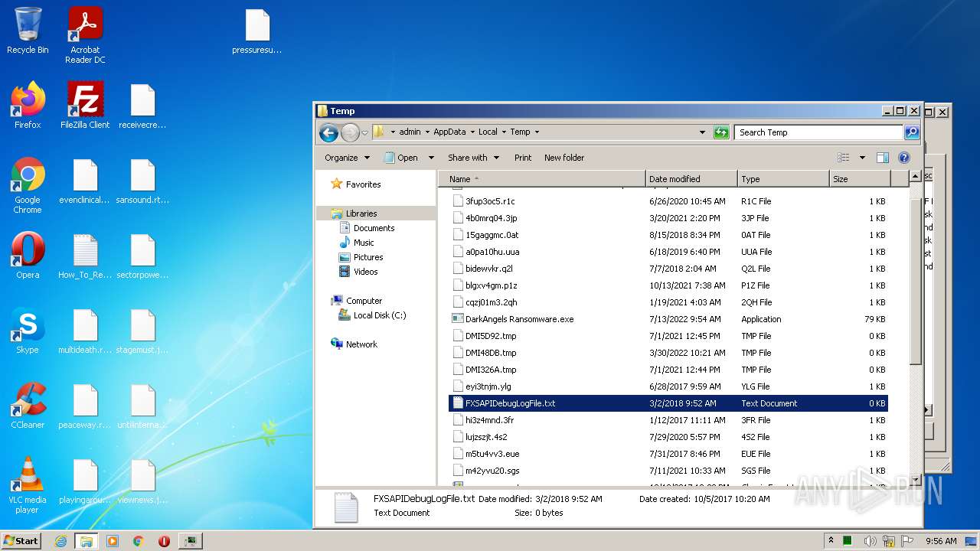The image size is (980, 551).
Task: Expand the admin breadcrumb arrow
Action: tap(427, 132)
